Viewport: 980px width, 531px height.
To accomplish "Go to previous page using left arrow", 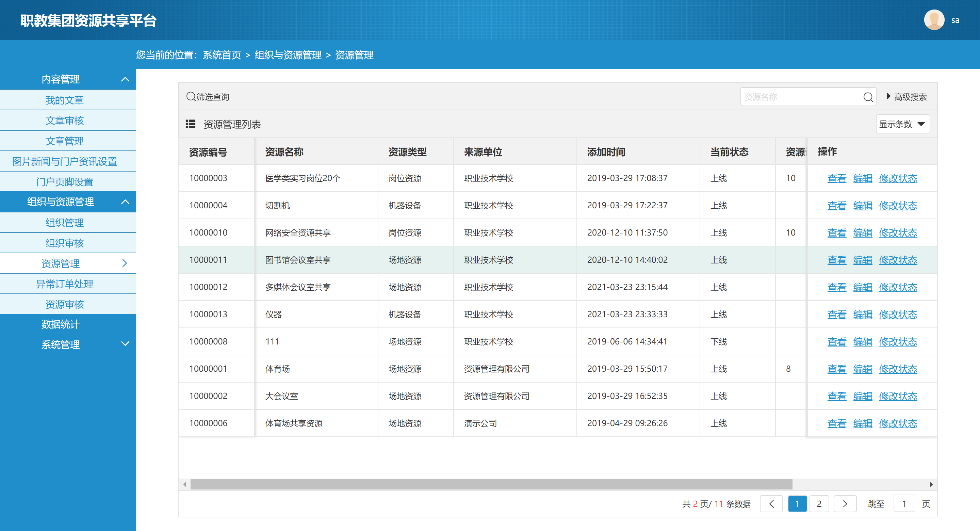I will 771,504.
